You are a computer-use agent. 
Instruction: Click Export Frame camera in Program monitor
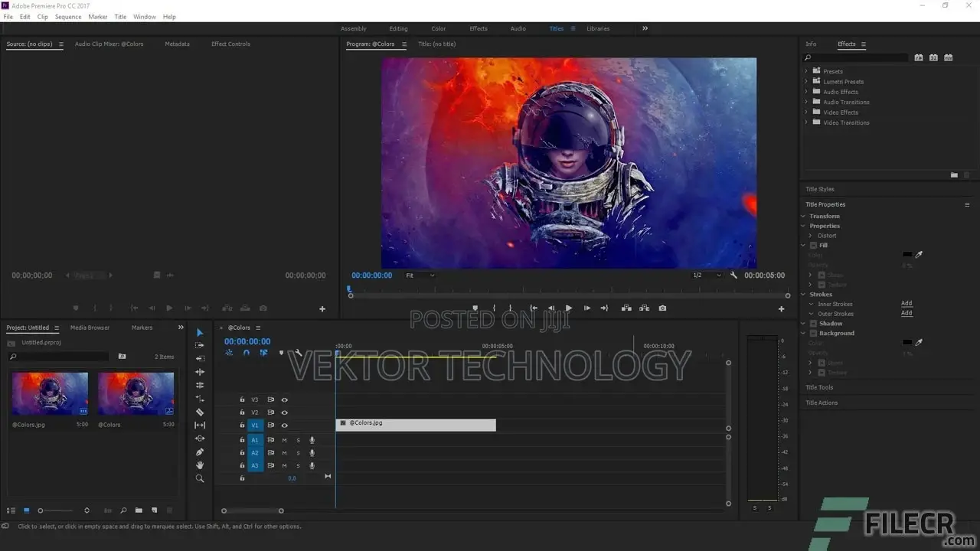pyautogui.click(x=662, y=308)
